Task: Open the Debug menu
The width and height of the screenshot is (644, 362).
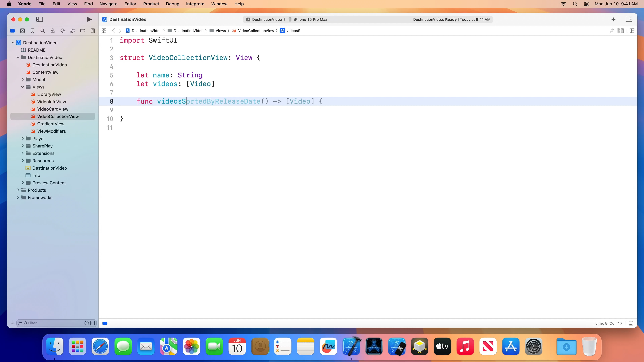Action: (173, 4)
